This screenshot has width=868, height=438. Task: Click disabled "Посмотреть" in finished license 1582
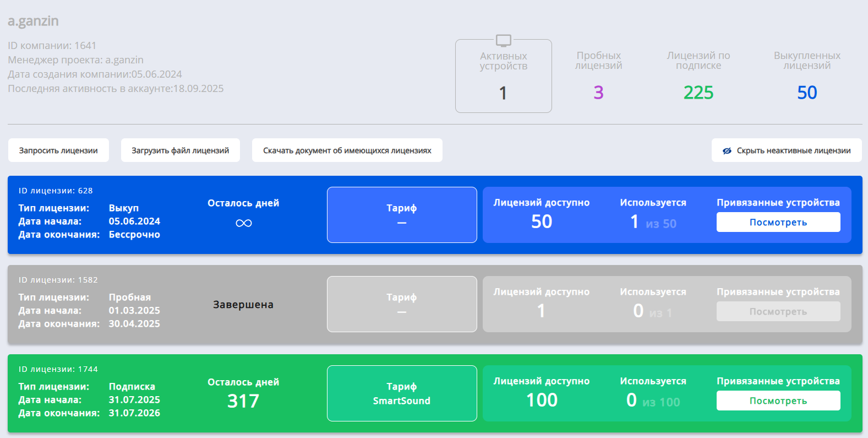[778, 311]
